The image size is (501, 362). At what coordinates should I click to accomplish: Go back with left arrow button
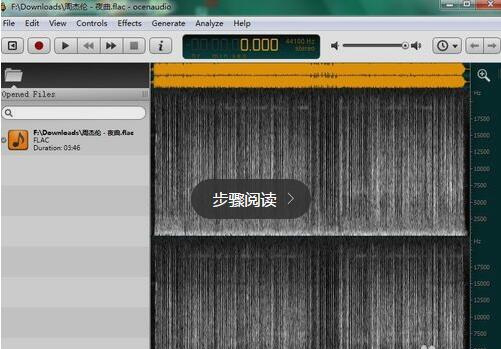(474, 46)
